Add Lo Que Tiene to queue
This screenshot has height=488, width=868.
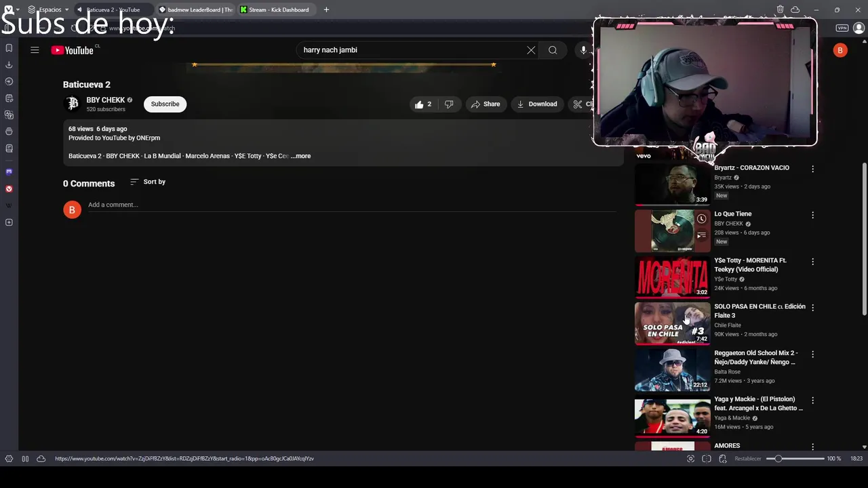(701, 235)
